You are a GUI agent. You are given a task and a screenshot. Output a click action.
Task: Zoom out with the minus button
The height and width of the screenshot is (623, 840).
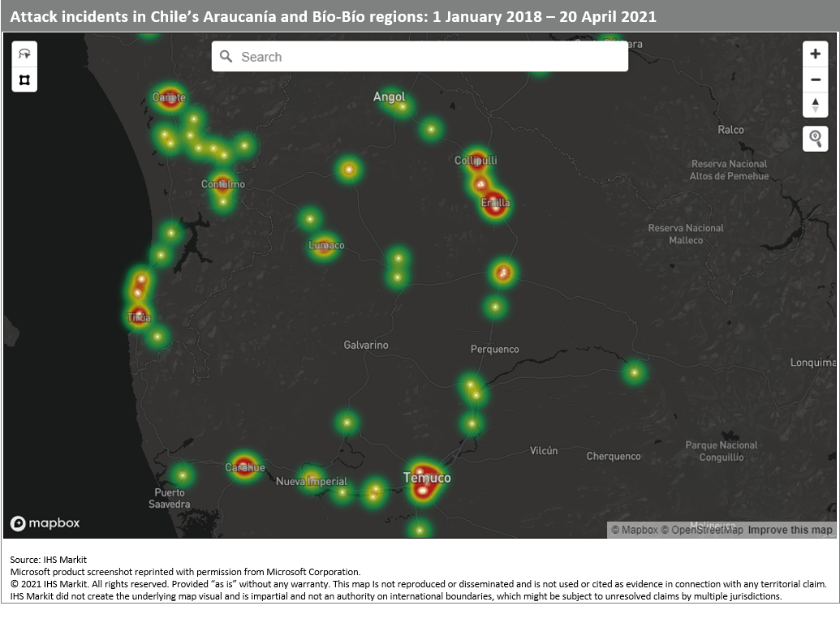(816, 79)
